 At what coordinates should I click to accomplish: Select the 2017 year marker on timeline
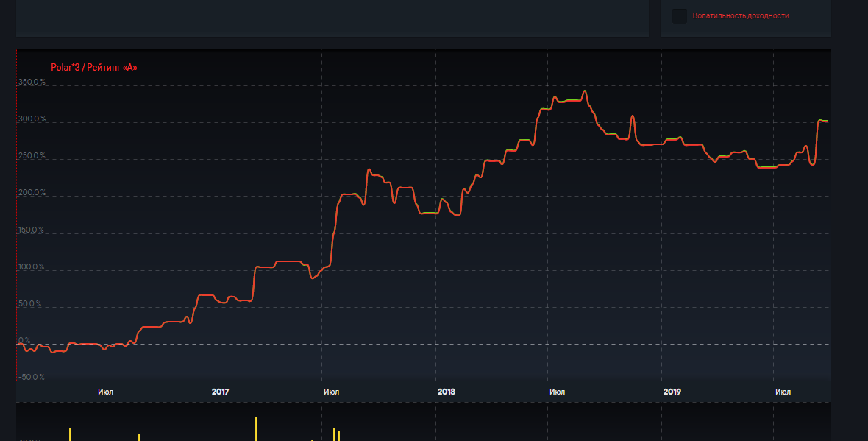(220, 392)
